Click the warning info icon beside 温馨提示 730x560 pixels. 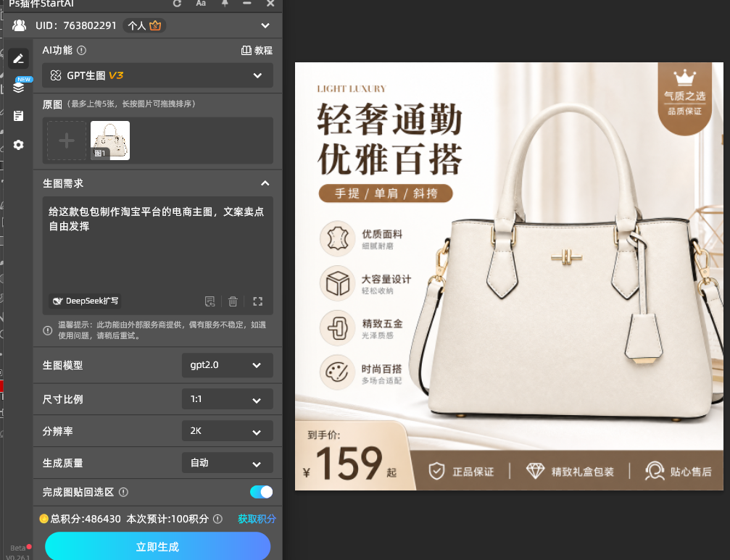pyautogui.click(x=48, y=330)
